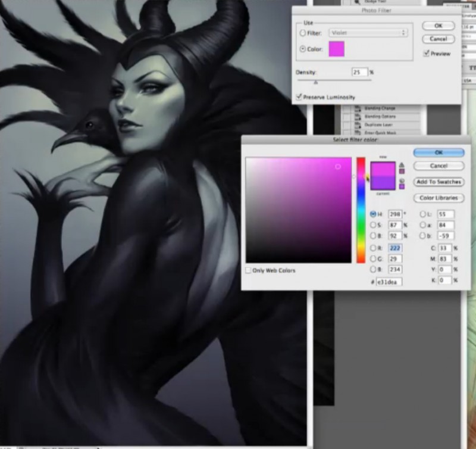Click the rainbow hue slider strip
This screenshot has height=449, width=476.
(361, 210)
